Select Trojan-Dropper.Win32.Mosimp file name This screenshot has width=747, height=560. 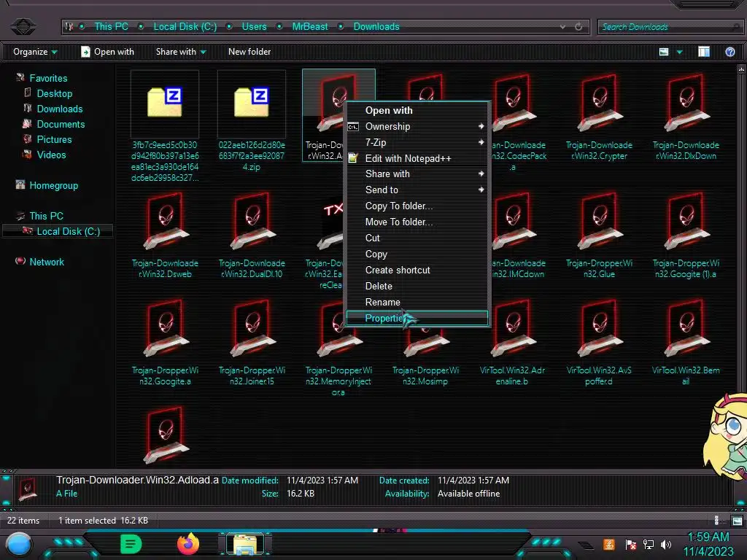(x=425, y=376)
